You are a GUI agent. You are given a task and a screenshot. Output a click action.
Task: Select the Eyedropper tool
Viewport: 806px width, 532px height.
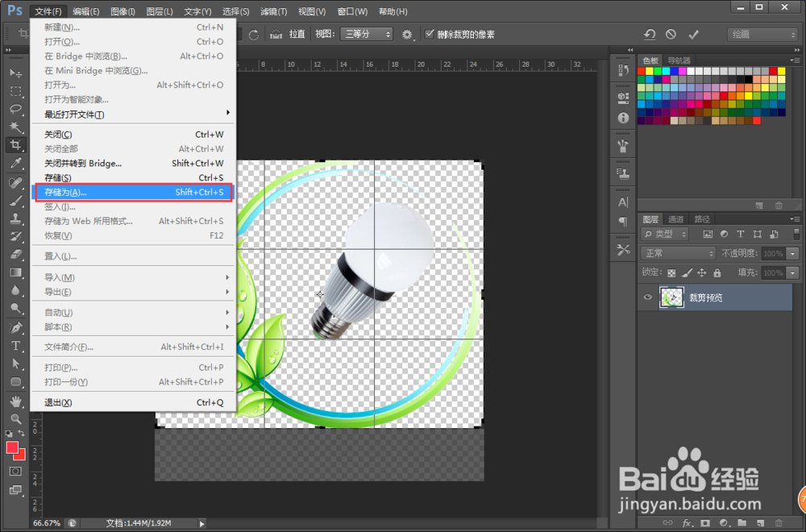[x=15, y=164]
